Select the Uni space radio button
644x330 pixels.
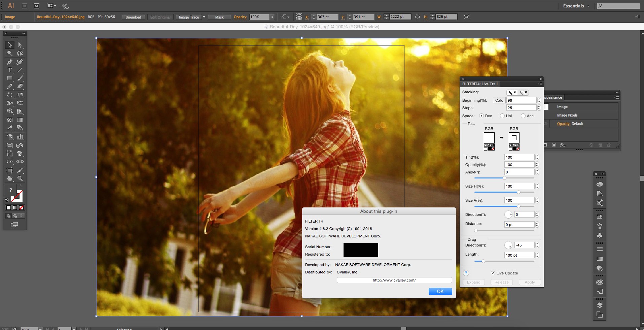click(502, 116)
